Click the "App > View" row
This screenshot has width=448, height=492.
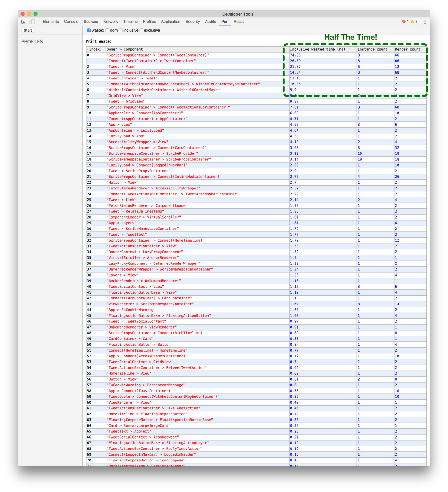click(256, 125)
